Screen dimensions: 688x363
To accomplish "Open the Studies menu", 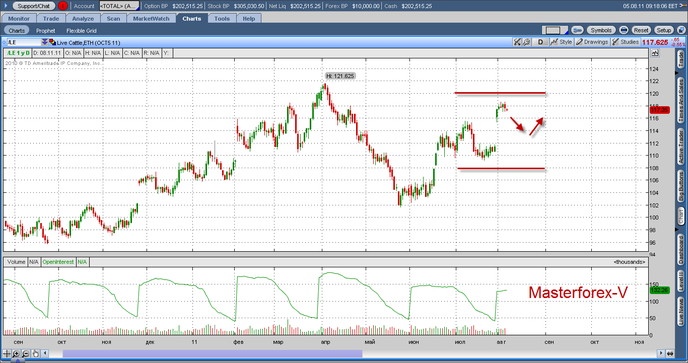I will [x=626, y=42].
